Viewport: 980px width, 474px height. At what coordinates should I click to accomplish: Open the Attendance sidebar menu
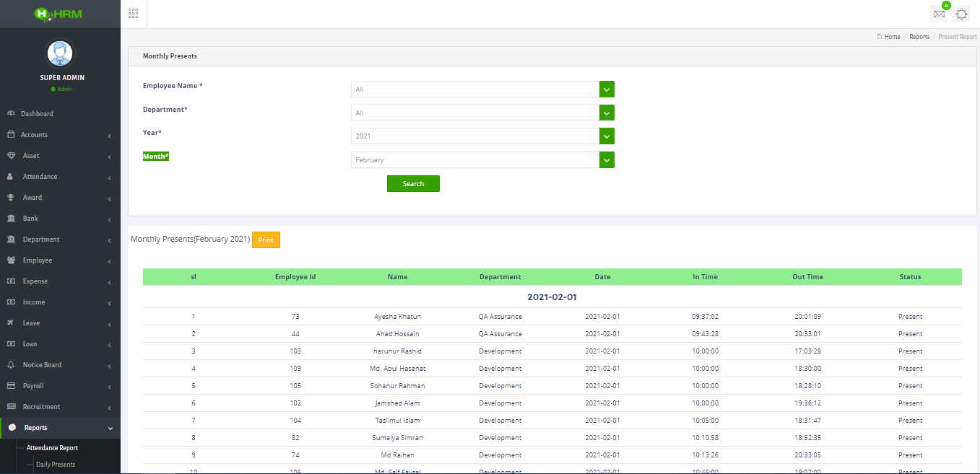[60, 177]
